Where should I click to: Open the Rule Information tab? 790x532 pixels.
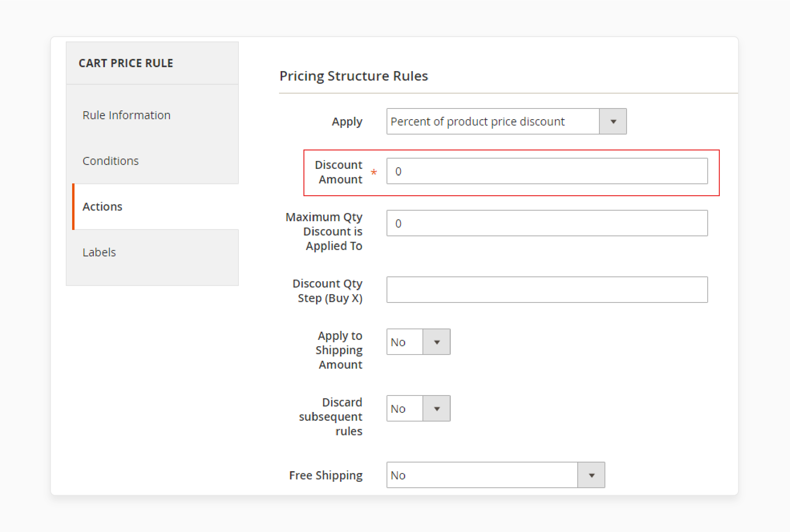[x=126, y=115]
